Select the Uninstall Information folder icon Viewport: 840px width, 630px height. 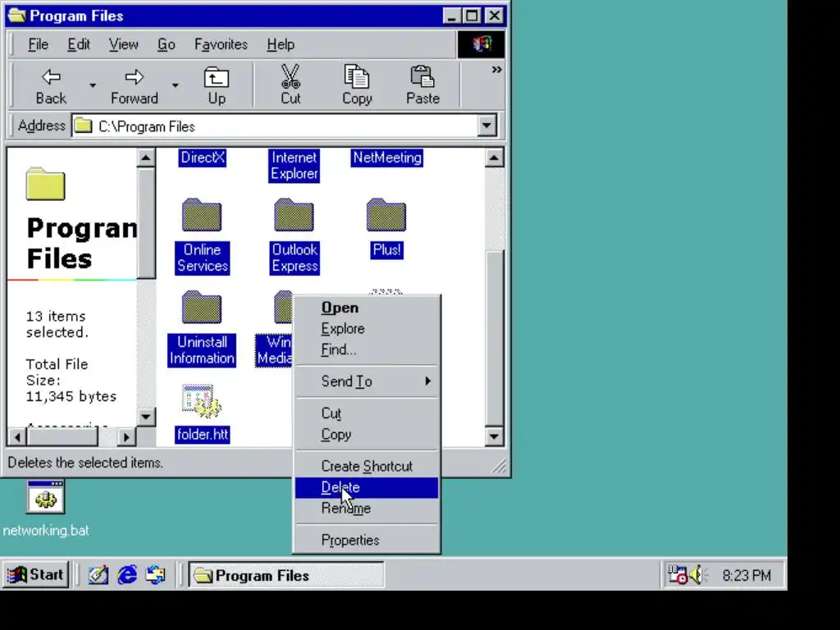(202, 308)
